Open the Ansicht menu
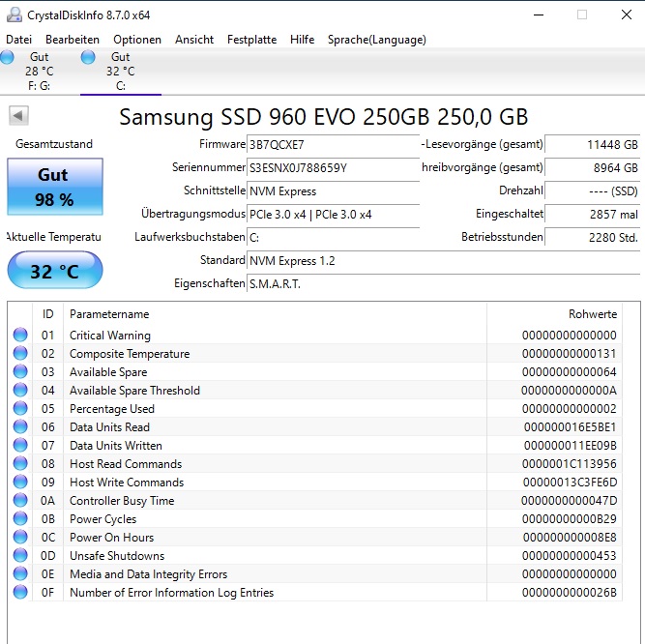 point(194,40)
